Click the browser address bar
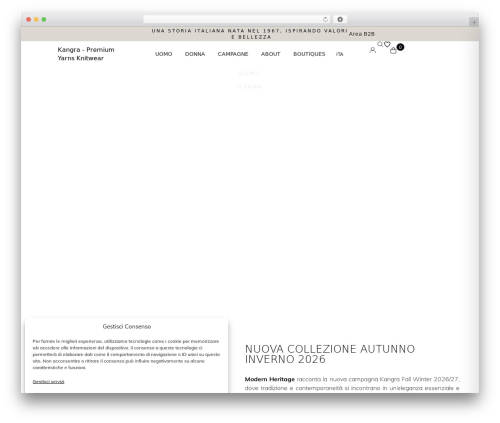The width and height of the screenshot is (500, 423). coord(237,20)
